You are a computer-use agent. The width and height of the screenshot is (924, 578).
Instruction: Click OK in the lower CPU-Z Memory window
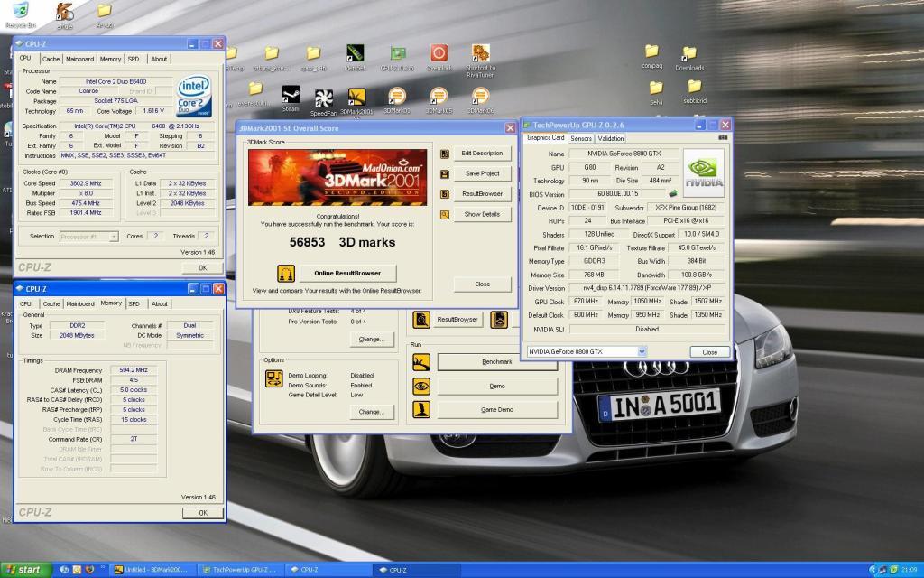pos(203,513)
